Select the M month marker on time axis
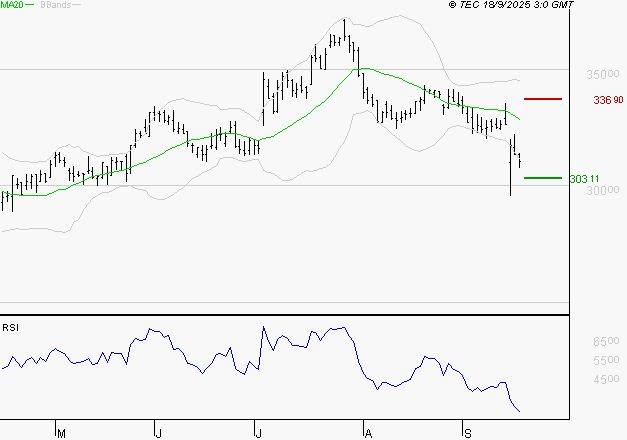Screen dimensions: 627x440 pyautogui.click(x=61, y=433)
